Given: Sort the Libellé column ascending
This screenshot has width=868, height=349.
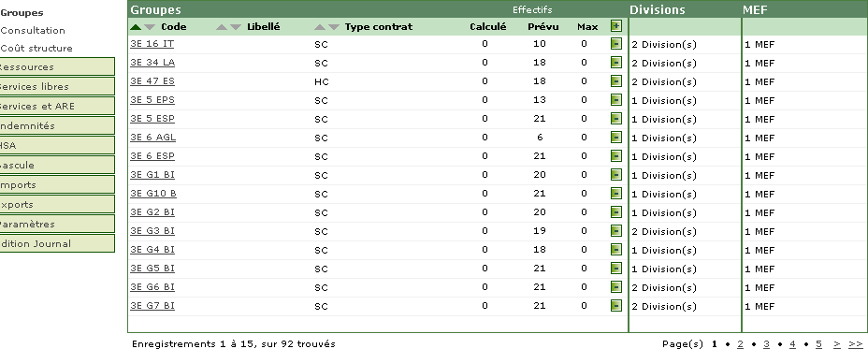Looking at the screenshot, I should pos(222,26).
